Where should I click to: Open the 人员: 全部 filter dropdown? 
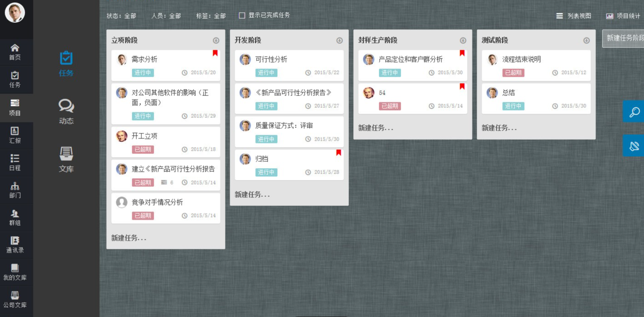(x=166, y=16)
